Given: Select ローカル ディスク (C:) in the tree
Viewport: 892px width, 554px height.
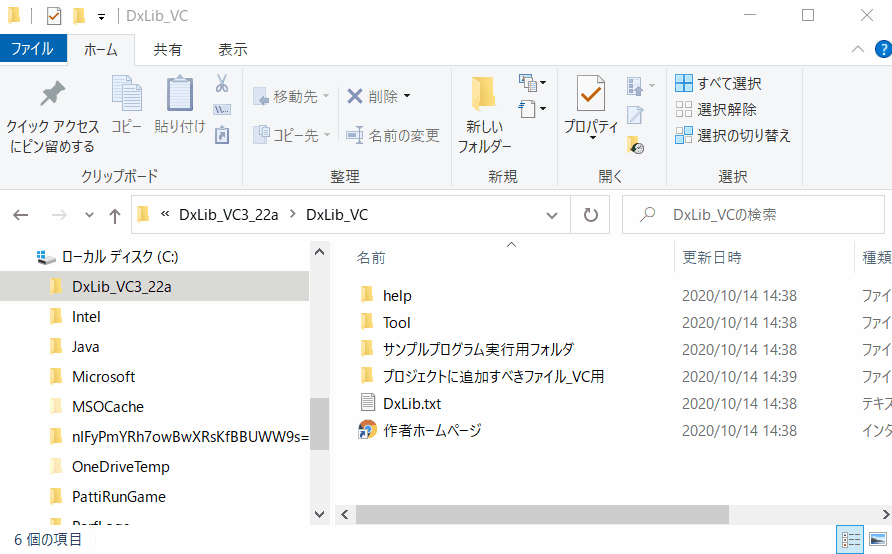Looking at the screenshot, I should (x=119, y=257).
